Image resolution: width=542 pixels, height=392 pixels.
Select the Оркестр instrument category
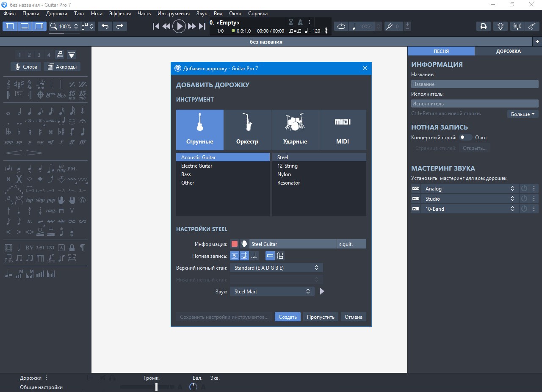point(247,130)
